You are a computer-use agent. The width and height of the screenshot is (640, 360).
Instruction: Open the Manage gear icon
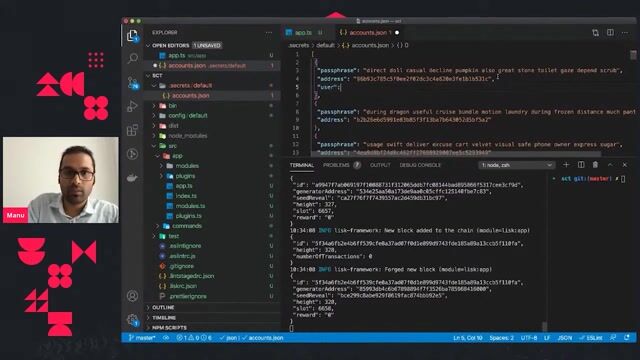click(133, 320)
